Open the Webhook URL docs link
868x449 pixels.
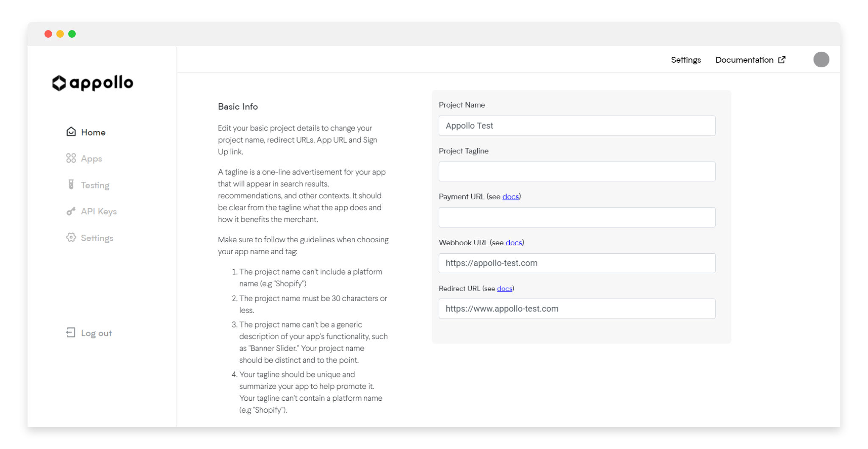pyautogui.click(x=514, y=243)
